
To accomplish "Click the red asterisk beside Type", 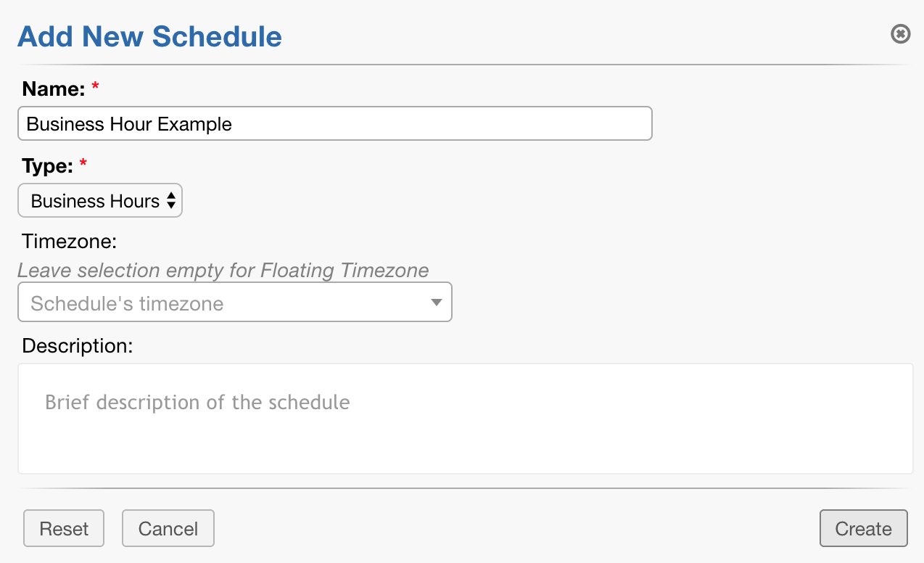I will (x=83, y=166).
